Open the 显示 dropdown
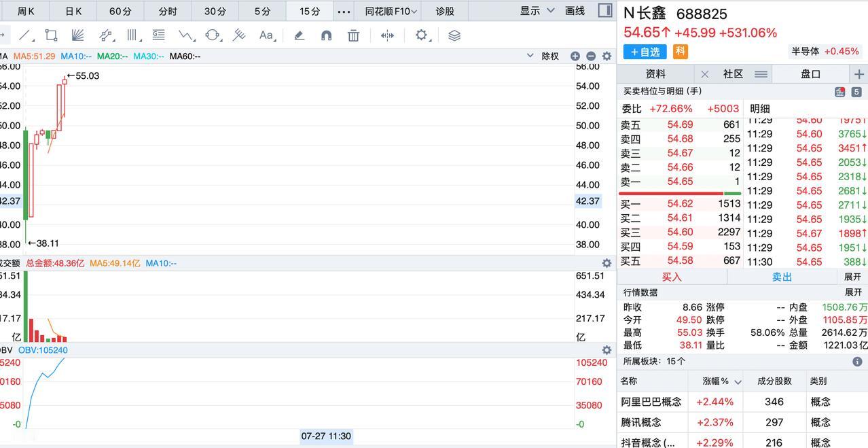Screen dimensions: 868x448 pyautogui.click(x=537, y=11)
